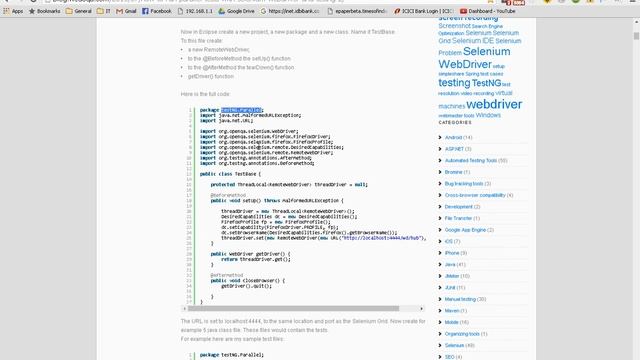Open the Facebook bookmark
Viewport: 640px width, 360px height.
pyautogui.click(x=157, y=11)
